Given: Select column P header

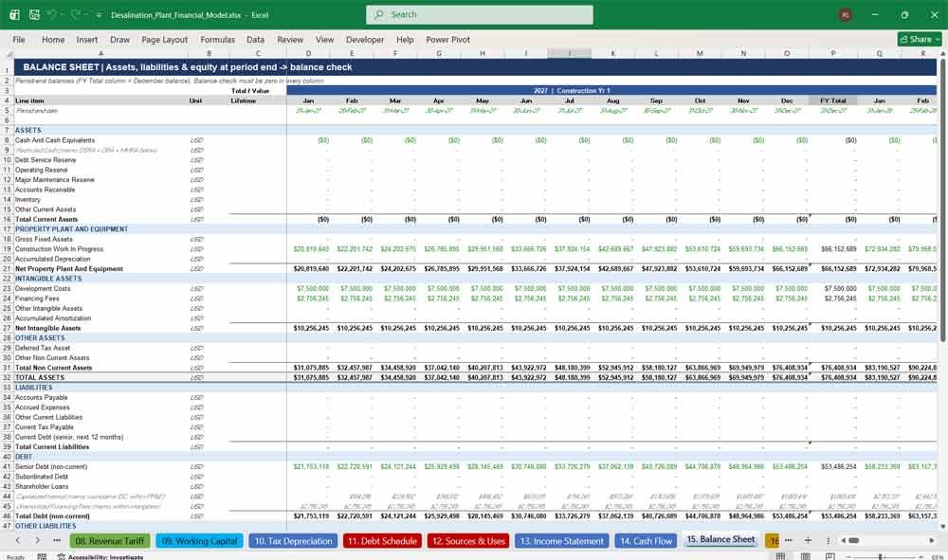Looking at the screenshot, I should tap(832, 54).
